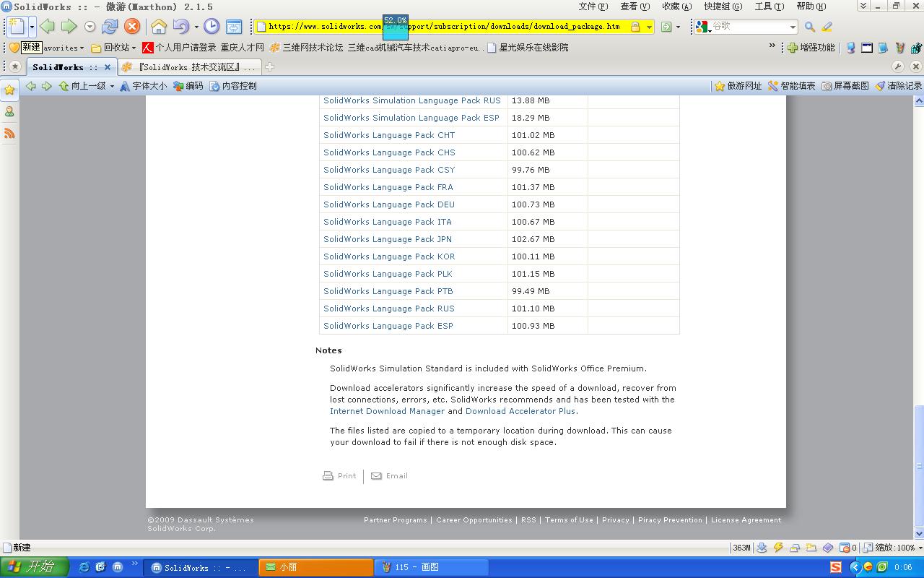924x578 pixels.
Task: Go forward using the green forward arrow
Action: click(x=69, y=27)
